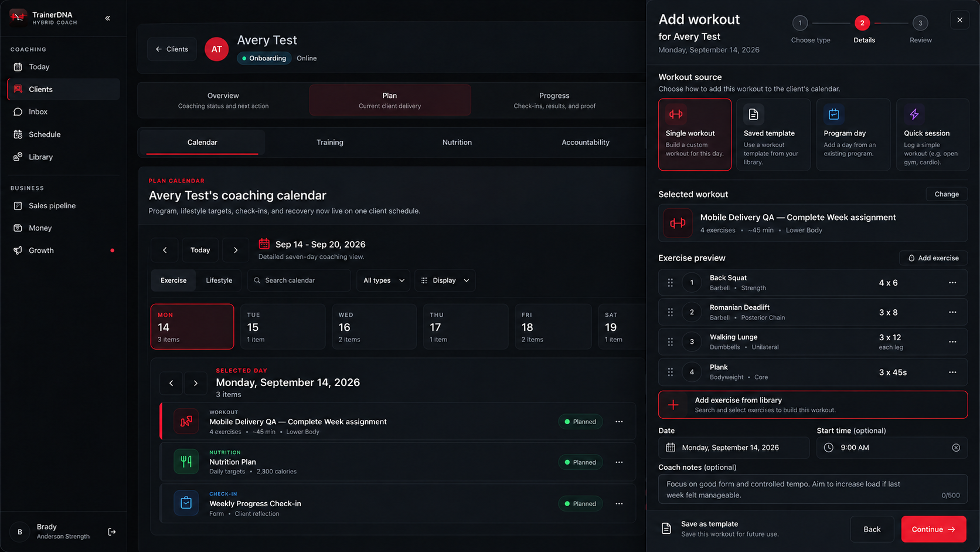Grab the drag handle for Plank
The image size is (980, 552).
pos(671,372)
